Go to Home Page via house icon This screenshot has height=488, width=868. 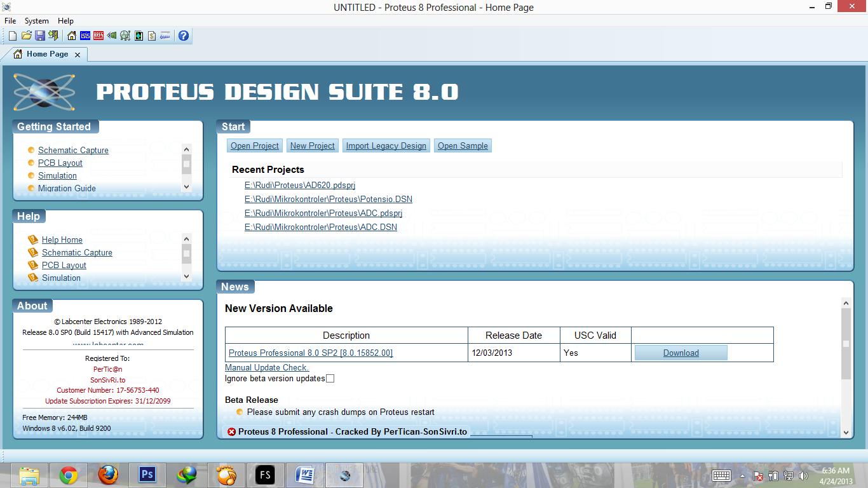pos(72,36)
